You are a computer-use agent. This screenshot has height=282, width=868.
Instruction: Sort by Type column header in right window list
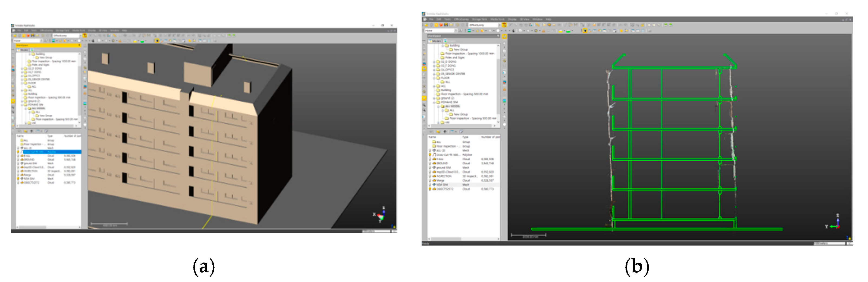coord(465,137)
